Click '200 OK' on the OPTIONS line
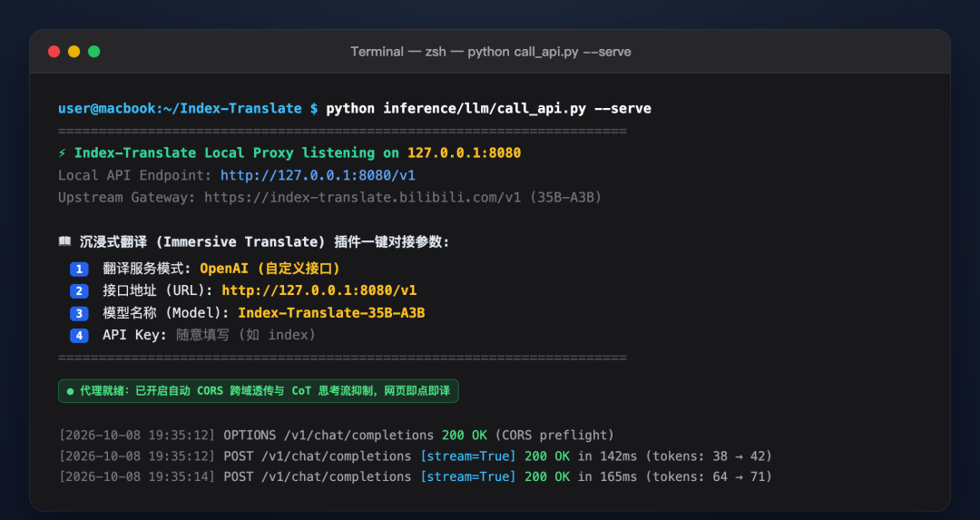This screenshot has width=980, height=520. coord(465,435)
